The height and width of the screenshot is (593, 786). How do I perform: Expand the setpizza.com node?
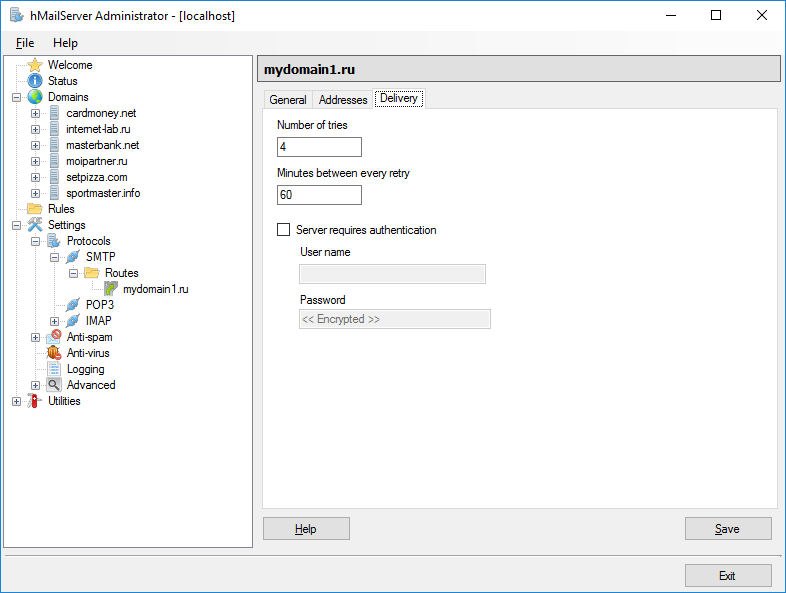(35, 177)
